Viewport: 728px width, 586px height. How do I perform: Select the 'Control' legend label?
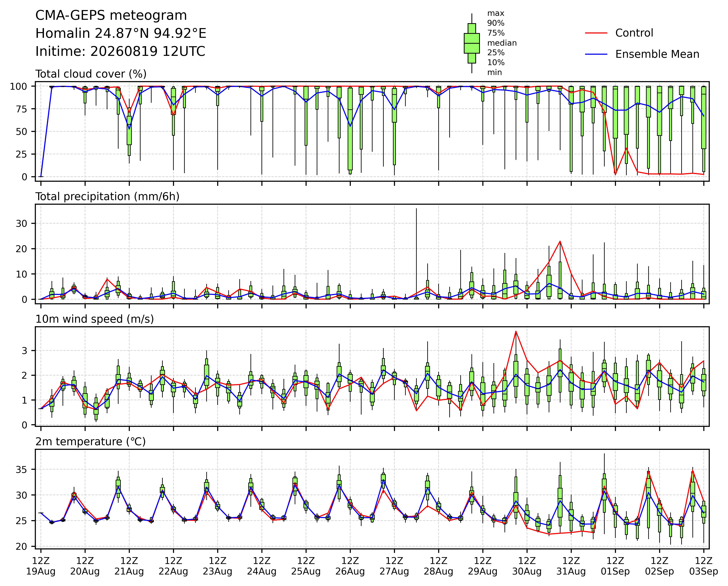coord(634,33)
